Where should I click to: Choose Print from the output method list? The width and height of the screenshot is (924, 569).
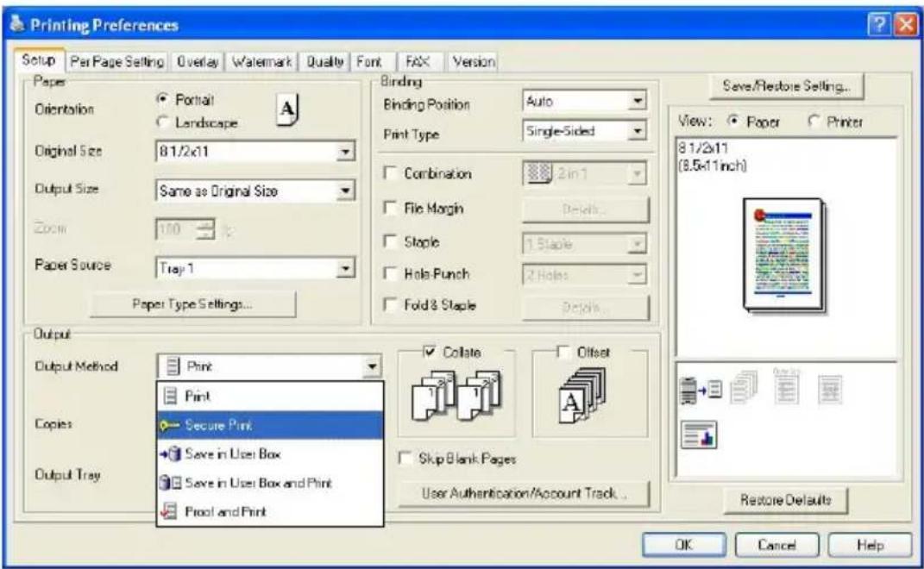pyautogui.click(x=270, y=396)
